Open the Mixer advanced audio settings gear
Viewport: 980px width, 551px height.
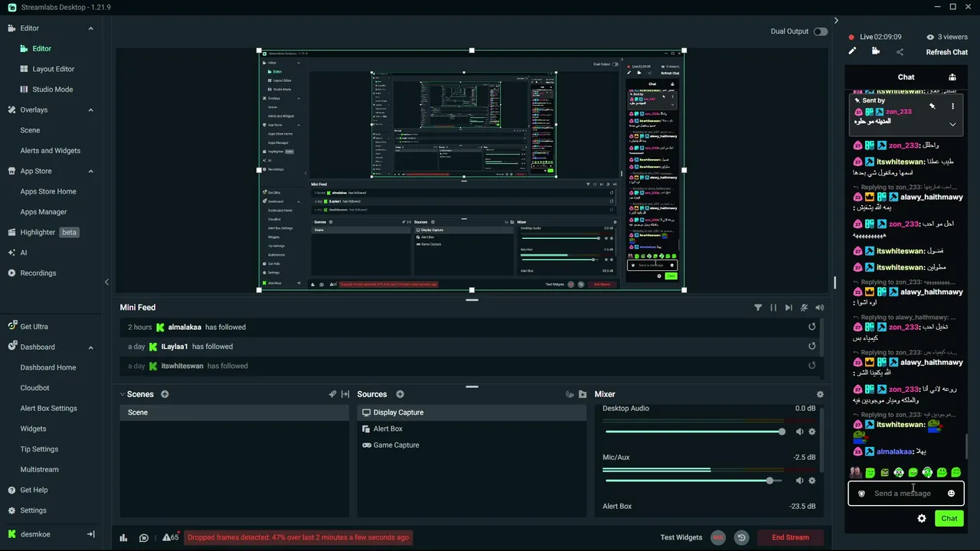(x=820, y=394)
